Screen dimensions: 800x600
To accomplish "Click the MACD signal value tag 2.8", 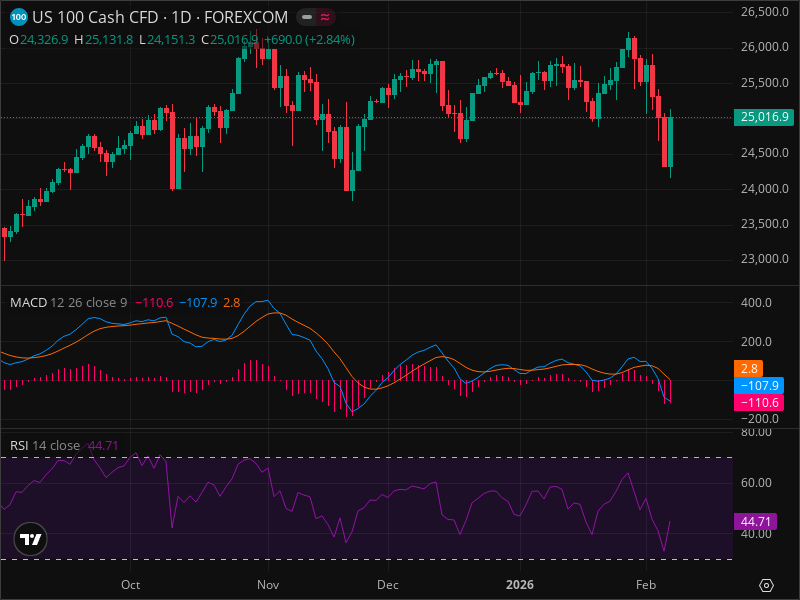I will (x=748, y=368).
